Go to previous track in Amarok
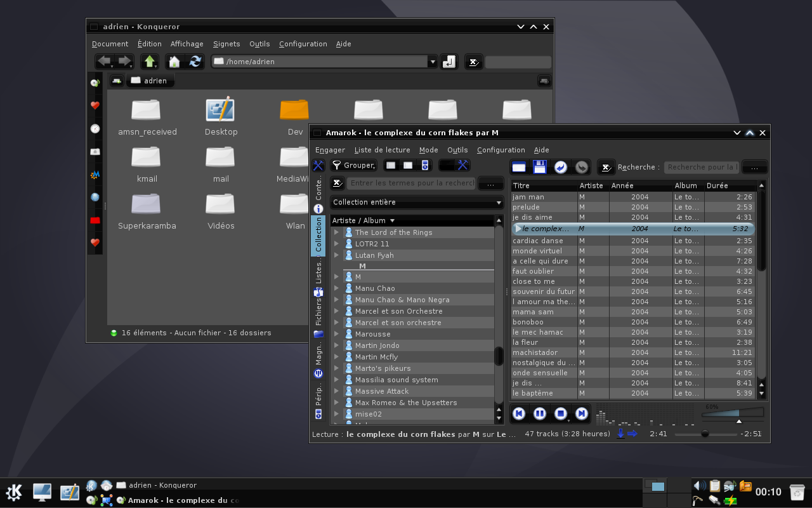The height and width of the screenshot is (508, 812). coord(519,413)
